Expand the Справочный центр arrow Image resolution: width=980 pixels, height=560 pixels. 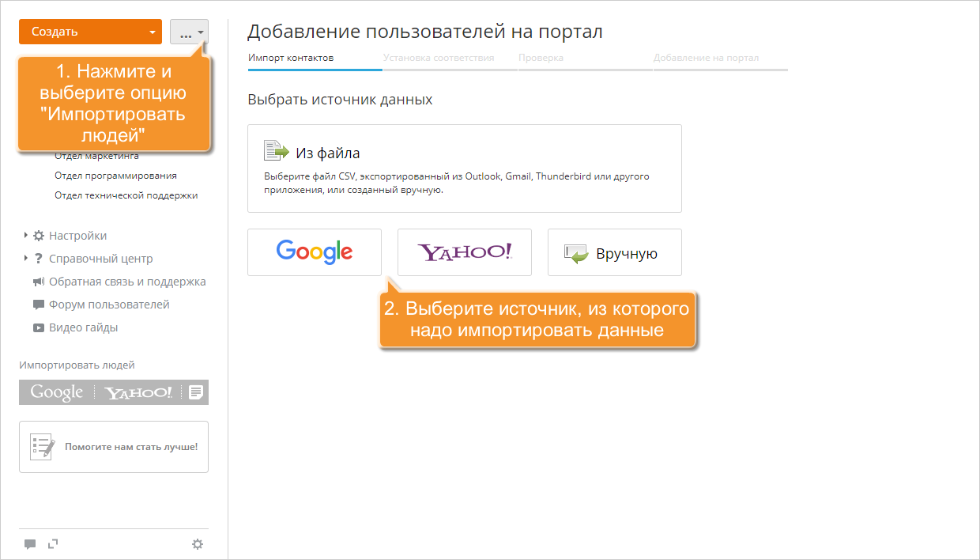25,259
